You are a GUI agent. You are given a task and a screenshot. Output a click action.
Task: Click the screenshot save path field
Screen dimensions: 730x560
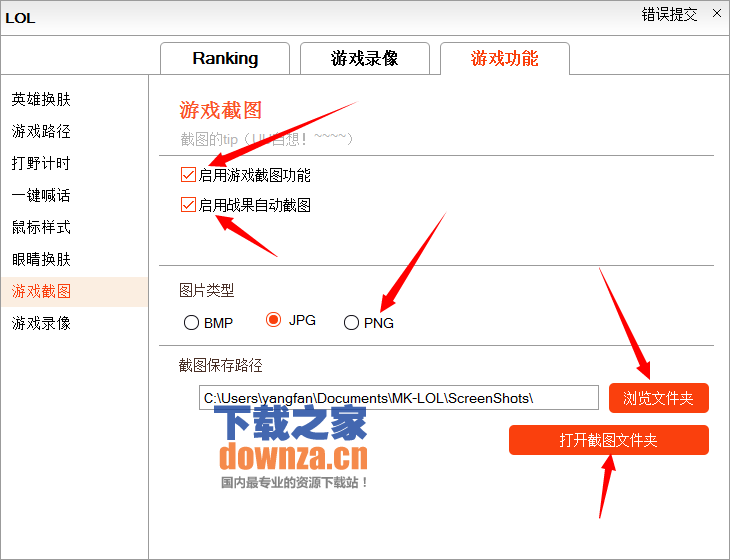(x=399, y=398)
